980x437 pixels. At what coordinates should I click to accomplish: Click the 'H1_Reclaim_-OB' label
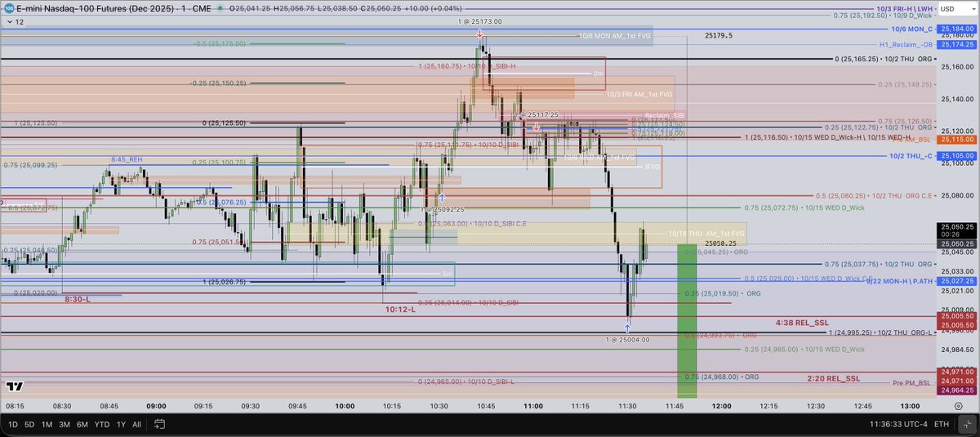tap(906, 44)
